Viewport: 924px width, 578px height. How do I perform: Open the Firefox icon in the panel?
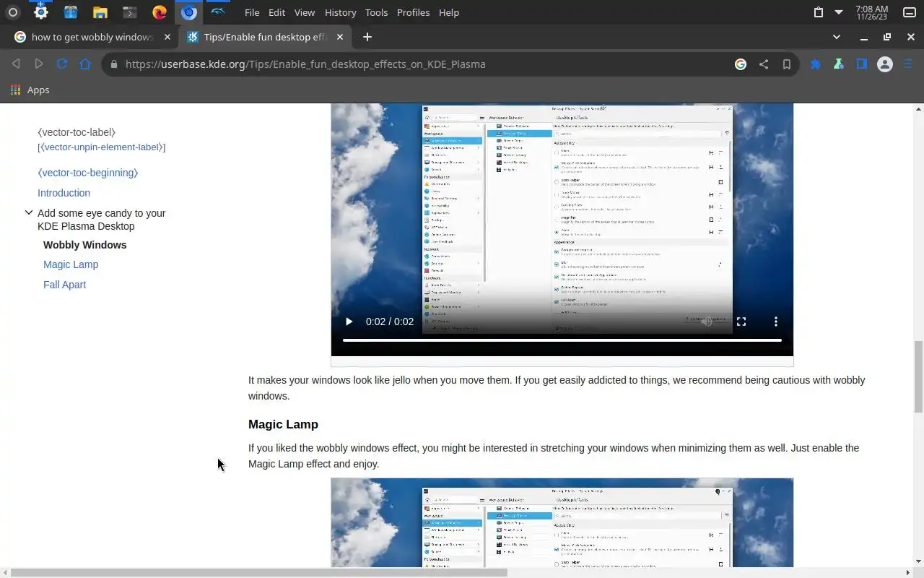pyautogui.click(x=159, y=12)
